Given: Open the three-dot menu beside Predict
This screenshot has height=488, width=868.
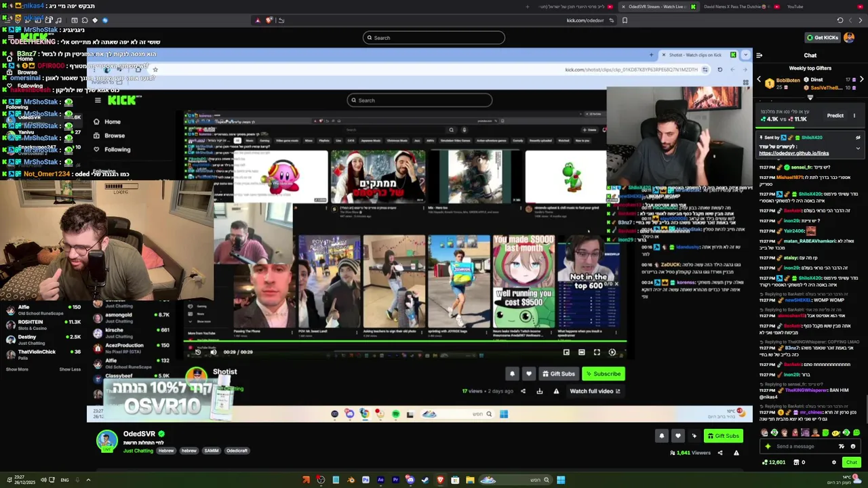Looking at the screenshot, I should (854, 116).
